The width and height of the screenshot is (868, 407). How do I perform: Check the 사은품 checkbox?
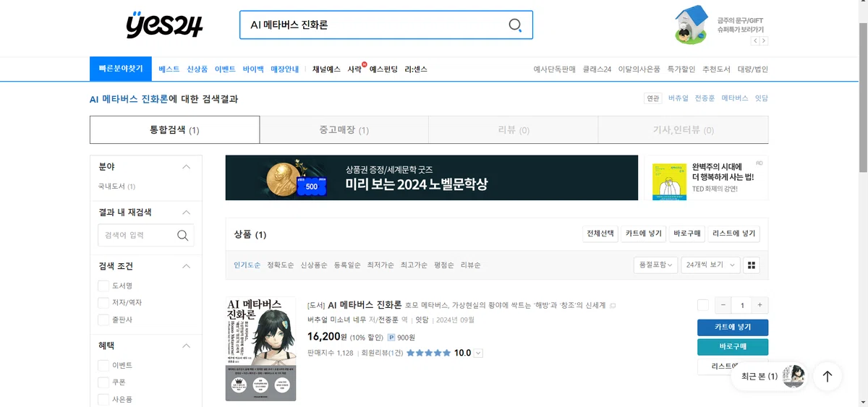coord(103,399)
